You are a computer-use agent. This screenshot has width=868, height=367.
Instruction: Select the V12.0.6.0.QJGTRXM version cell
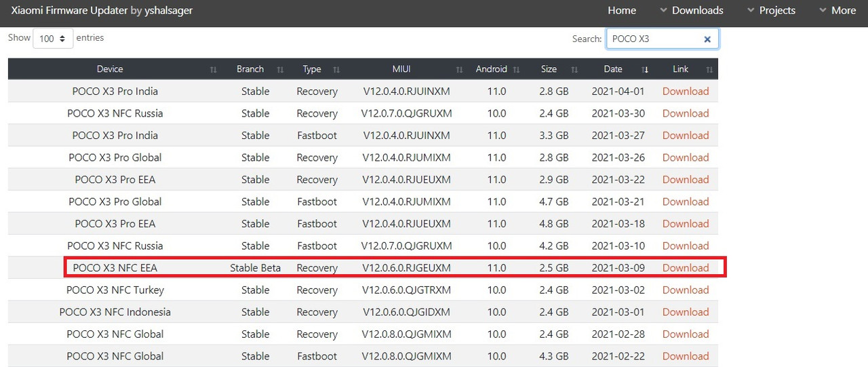407,290
